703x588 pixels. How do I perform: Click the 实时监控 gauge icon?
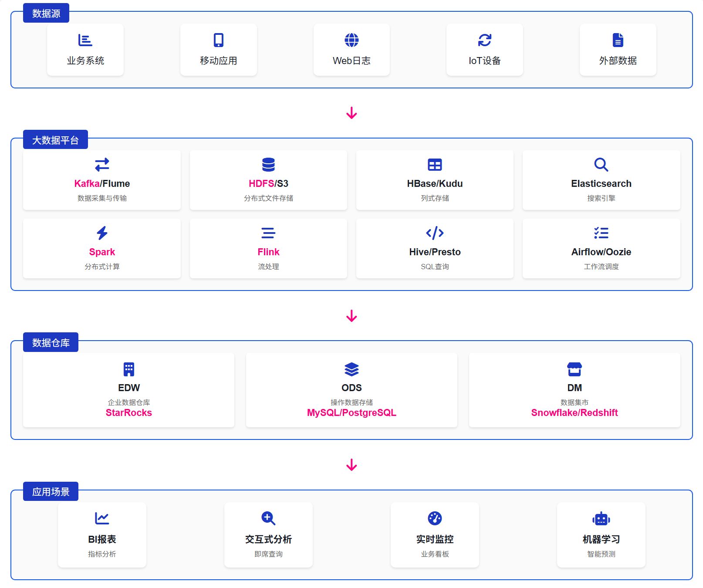point(435,518)
